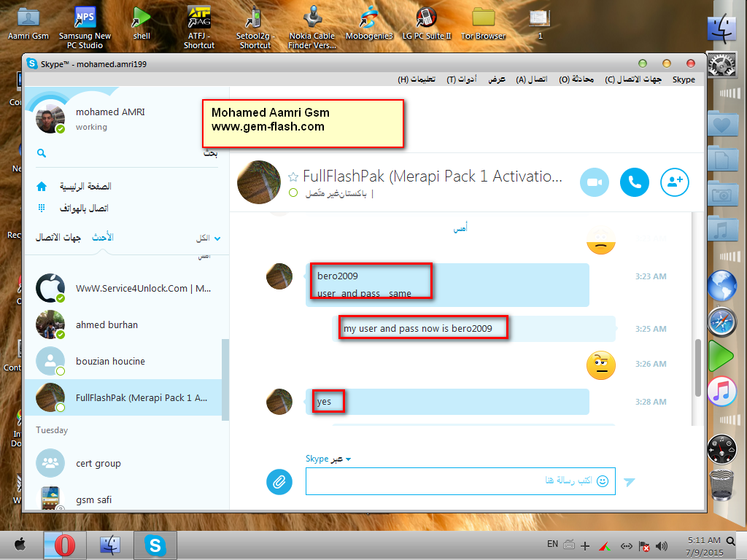Open the trash bin in dock
Image resolution: width=747 pixels, height=560 pixels.
click(721, 485)
